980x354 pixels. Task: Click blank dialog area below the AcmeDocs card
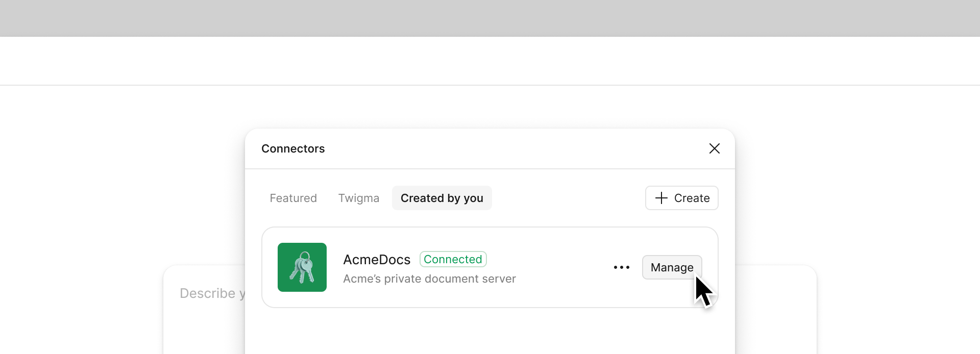tap(490, 332)
